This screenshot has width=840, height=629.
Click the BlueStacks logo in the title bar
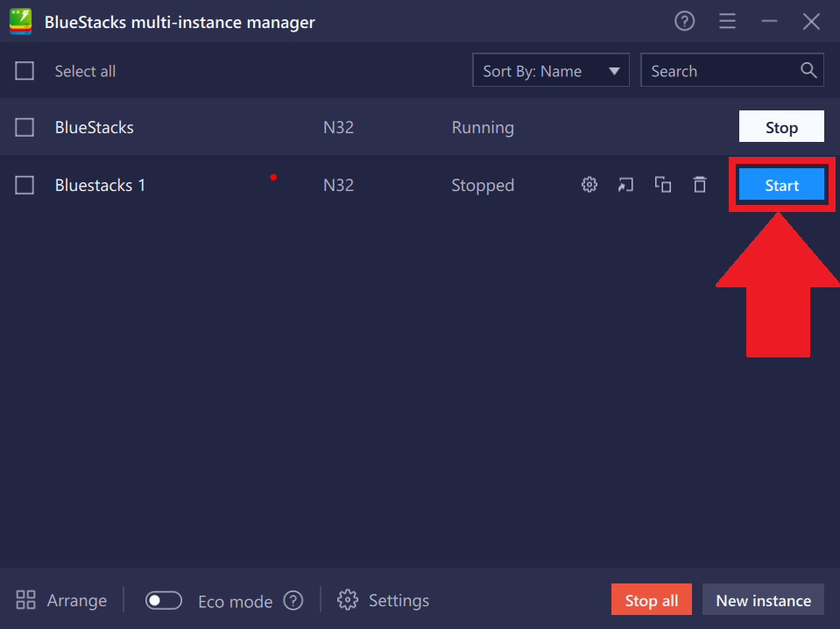(20, 22)
